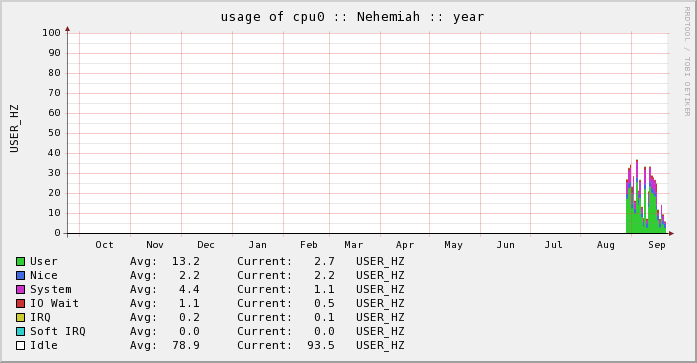The image size is (697, 363).
Task: Select the Sep month label on axis
Action: pyautogui.click(x=657, y=245)
